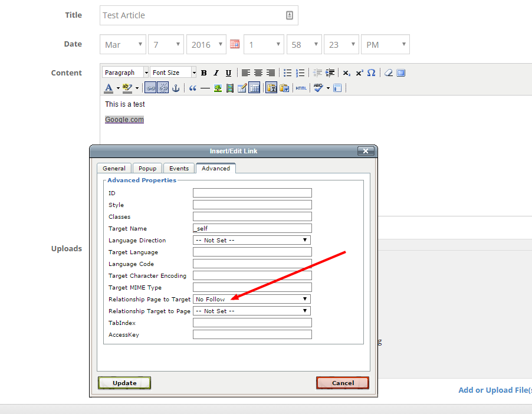Toggle subscript formatting
This screenshot has height=414, width=532.
pos(347,73)
